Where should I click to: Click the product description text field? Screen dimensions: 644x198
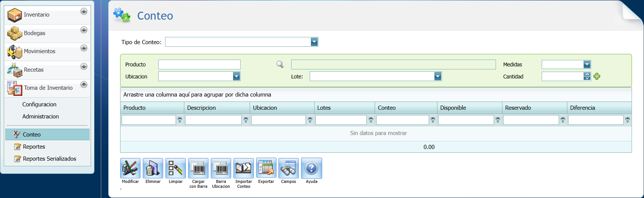point(393,64)
